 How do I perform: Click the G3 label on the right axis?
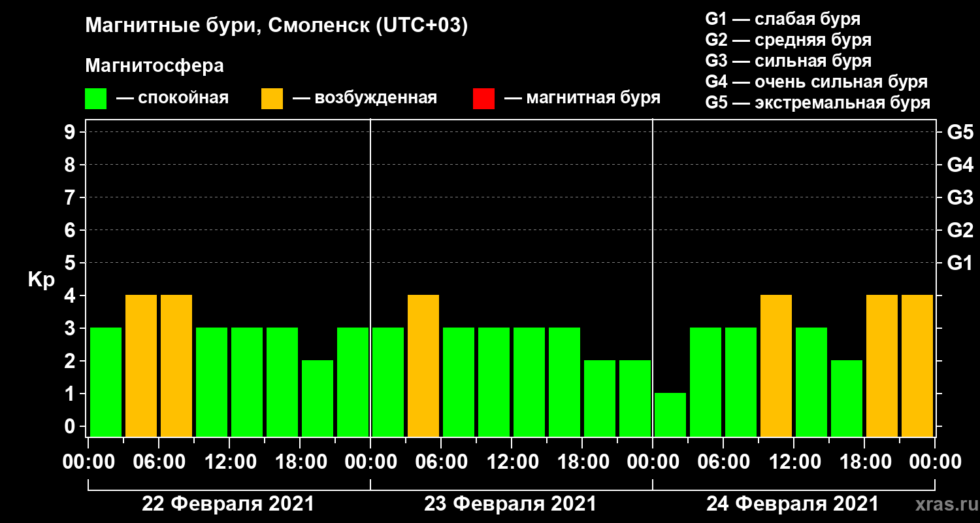tap(960, 197)
